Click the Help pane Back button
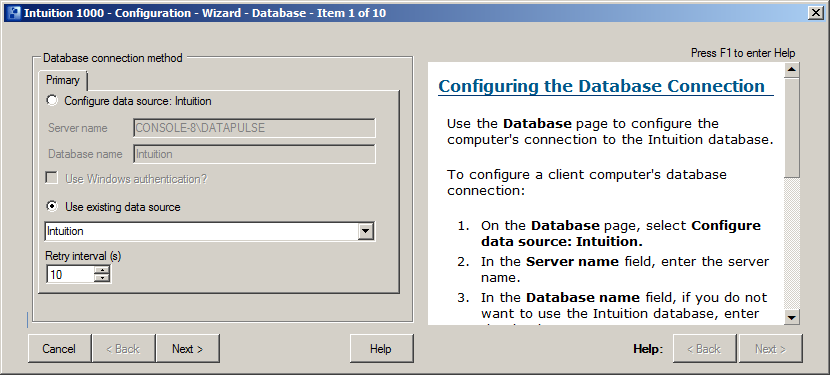The width and height of the screenshot is (830, 375). pyautogui.click(x=705, y=349)
